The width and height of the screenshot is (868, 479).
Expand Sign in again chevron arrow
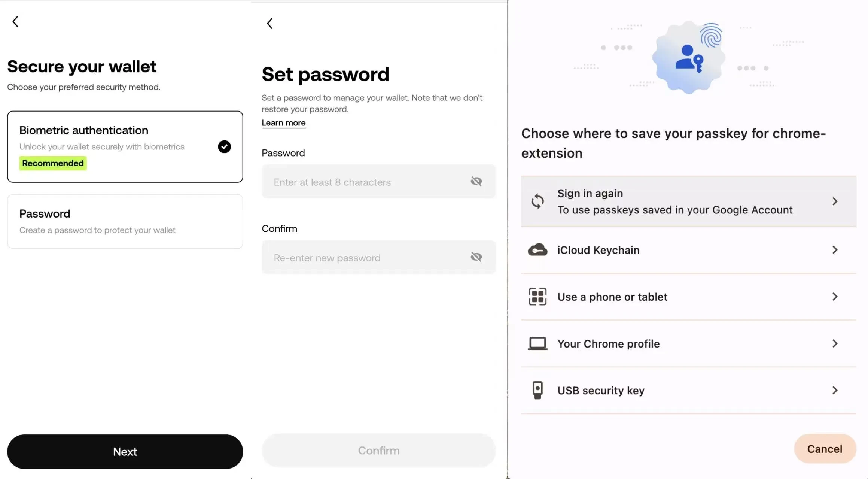835,201
